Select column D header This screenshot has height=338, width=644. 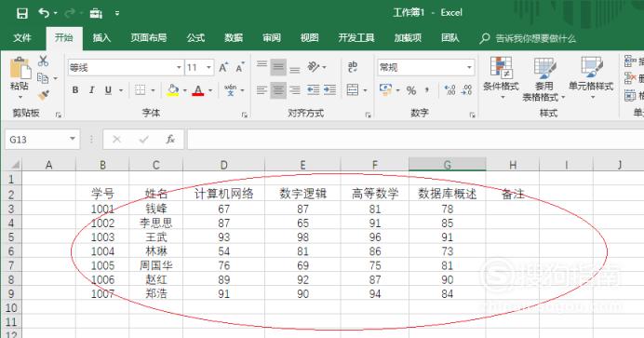[x=224, y=165]
